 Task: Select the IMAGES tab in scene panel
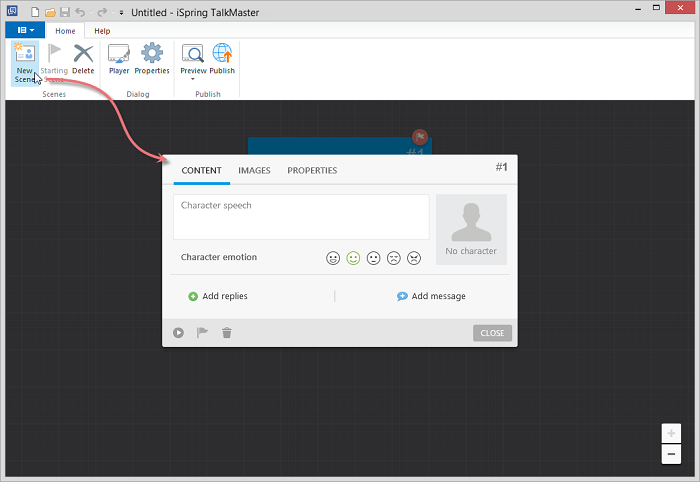click(x=254, y=170)
